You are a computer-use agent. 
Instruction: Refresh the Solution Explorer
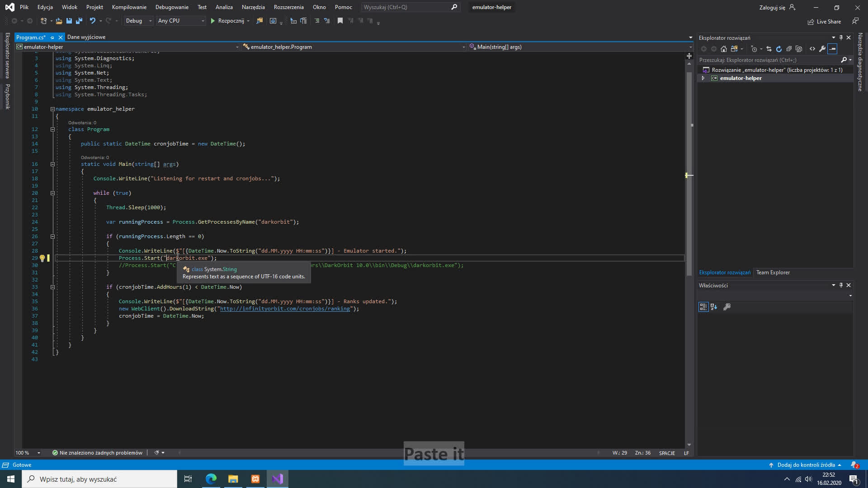coord(779,49)
